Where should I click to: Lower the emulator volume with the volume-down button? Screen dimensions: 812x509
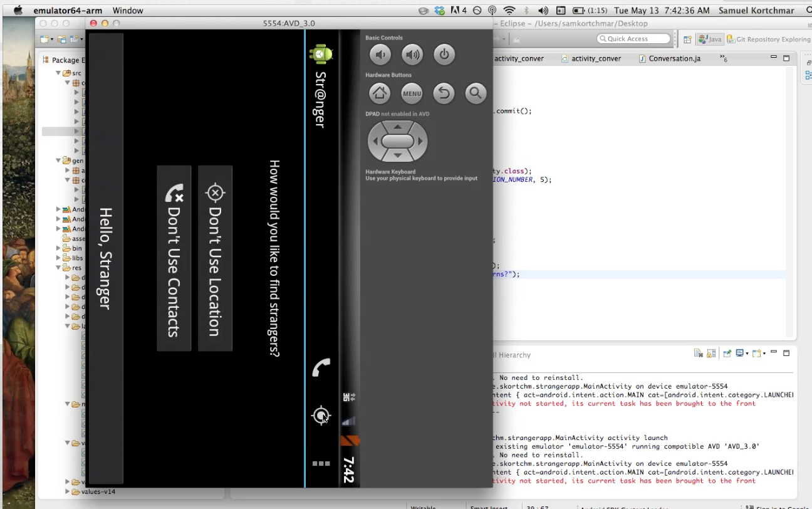pos(380,55)
